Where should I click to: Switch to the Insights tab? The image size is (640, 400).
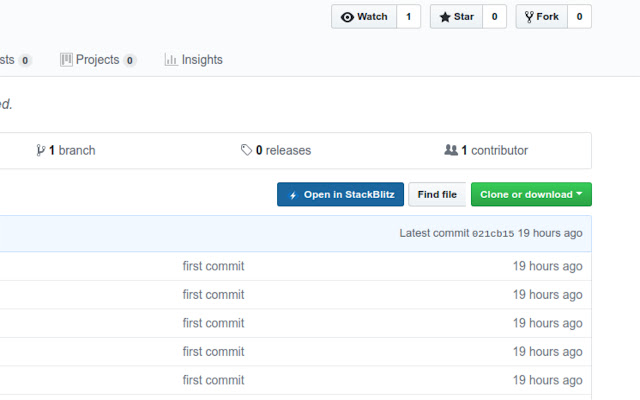(202, 60)
